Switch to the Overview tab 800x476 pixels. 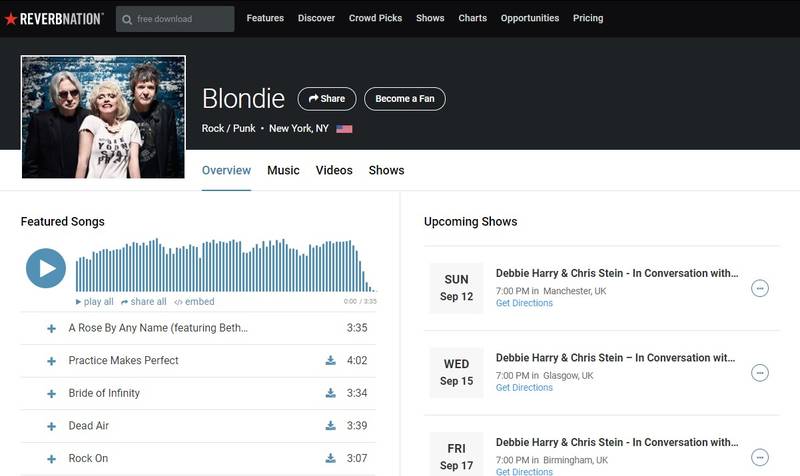click(x=226, y=170)
